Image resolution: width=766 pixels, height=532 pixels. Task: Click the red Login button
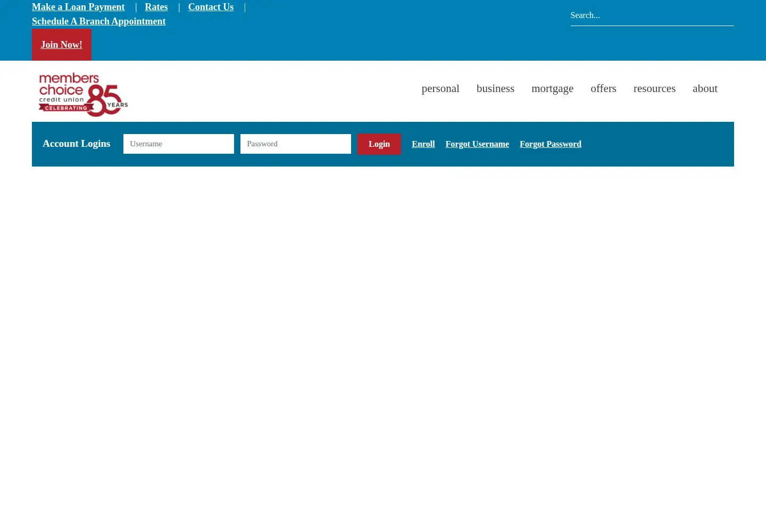coord(379,144)
